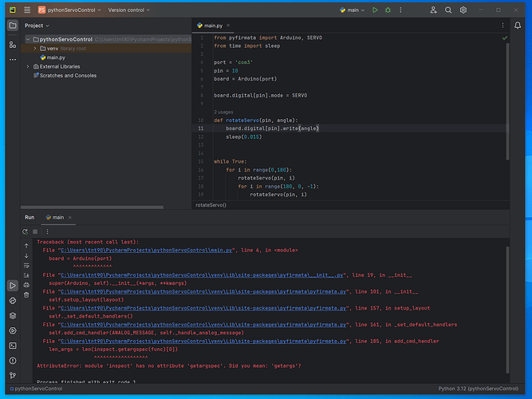
Task: Open the Python Console tool icon
Action: (13, 330)
